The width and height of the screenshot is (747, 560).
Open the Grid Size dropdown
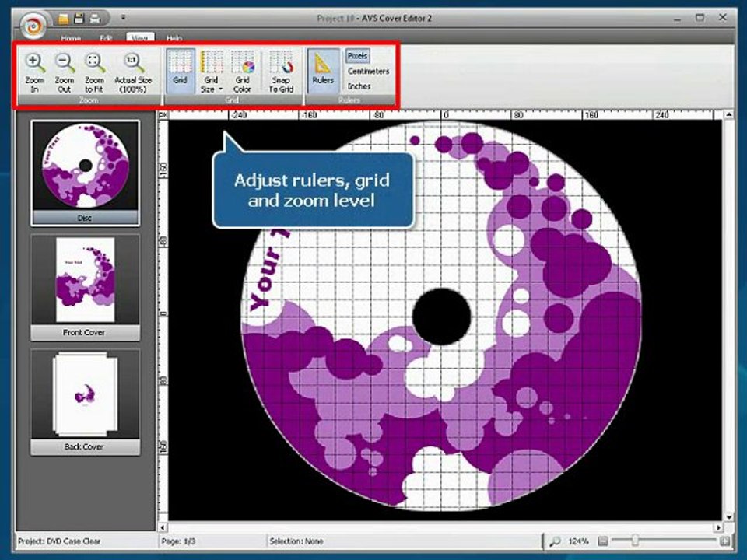pyautogui.click(x=211, y=71)
